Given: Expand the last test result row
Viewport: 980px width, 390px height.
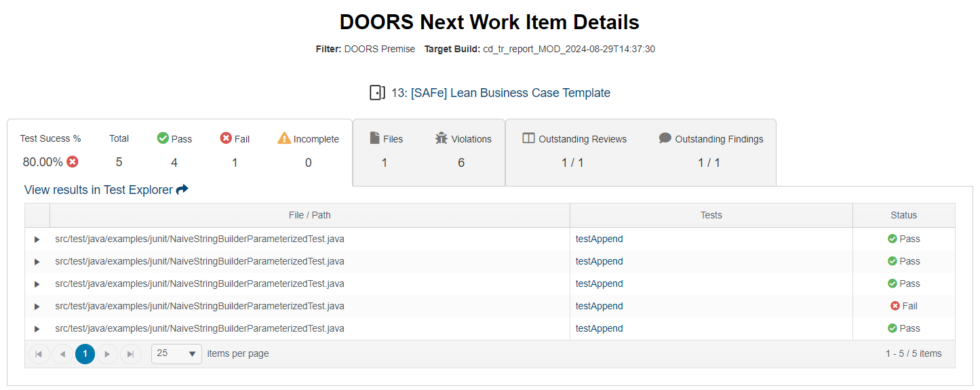Looking at the screenshot, I should pyautogui.click(x=37, y=329).
